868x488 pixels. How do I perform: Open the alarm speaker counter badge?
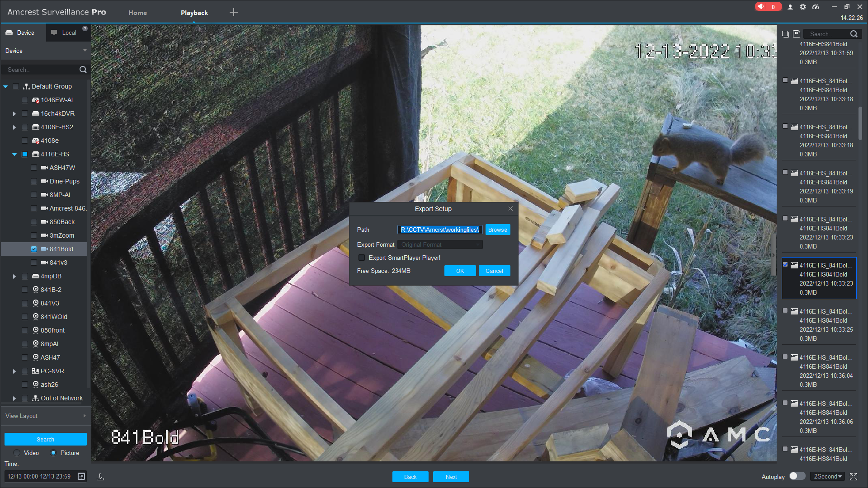[x=768, y=7]
